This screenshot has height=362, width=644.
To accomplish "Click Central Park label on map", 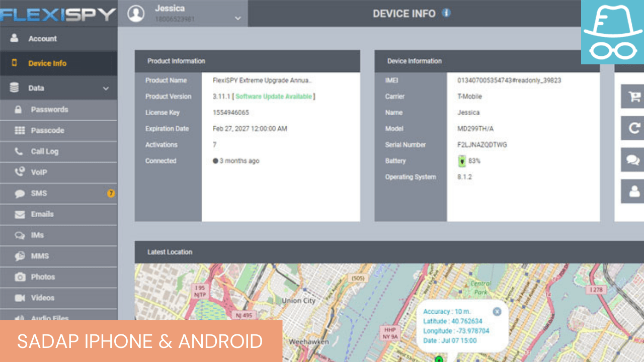I will click(x=480, y=288).
